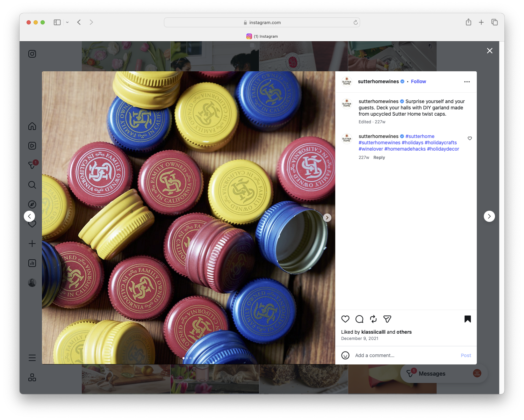Image resolution: width=524 pixels, height=420 pixels.
Task: Open Notifications via heart icon
Action: click(32, 224)
